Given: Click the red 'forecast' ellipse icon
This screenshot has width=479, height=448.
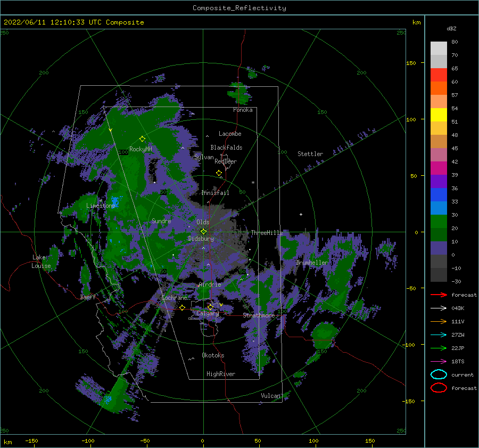Looking at the screenshot, I should (439, 388).
